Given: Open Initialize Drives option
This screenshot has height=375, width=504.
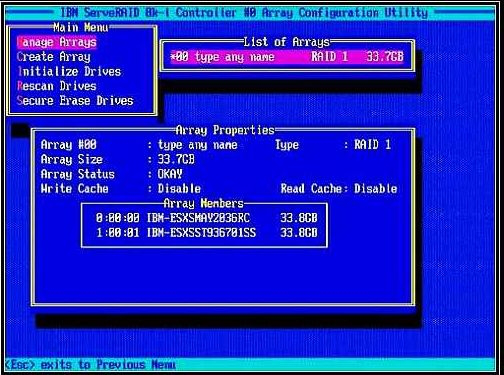Looking at the screenshot, I should click(69, 72).
